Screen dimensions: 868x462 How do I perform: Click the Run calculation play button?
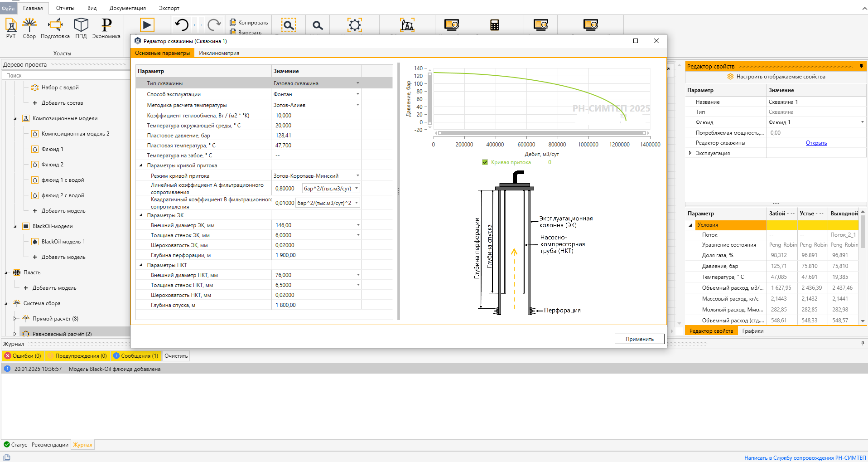(147, 25)
